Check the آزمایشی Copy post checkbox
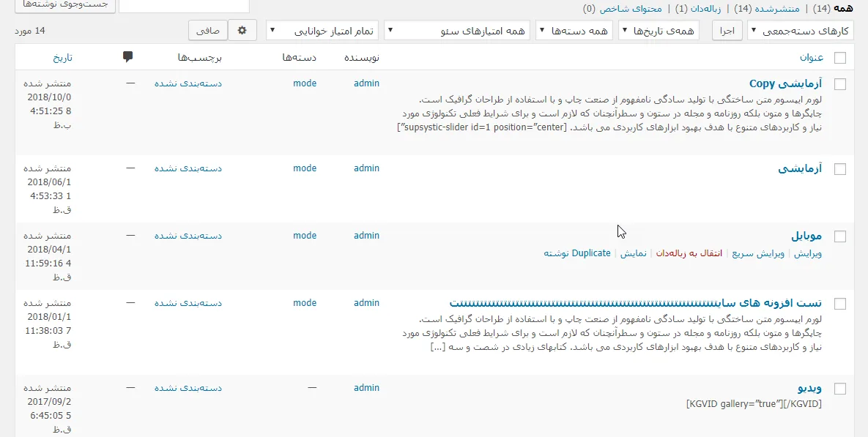 click(x=839, y=84)
